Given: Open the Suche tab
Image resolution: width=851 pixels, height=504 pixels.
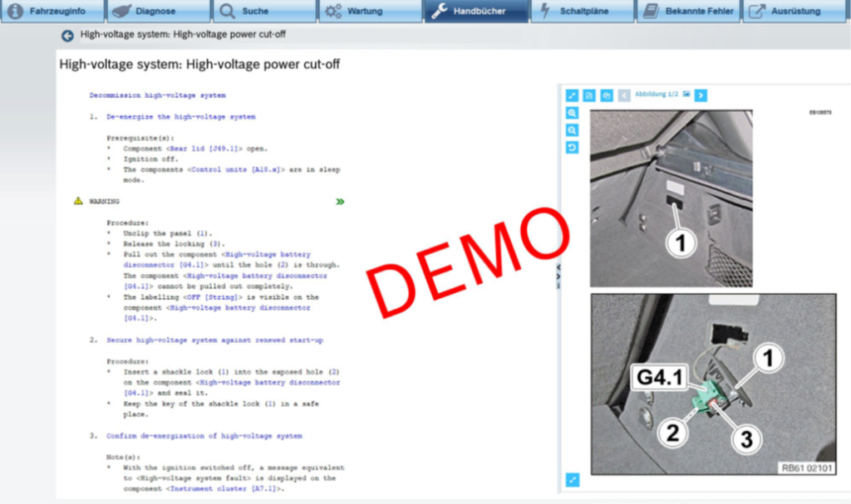Looking at the screenshot, I should point(264,12).
